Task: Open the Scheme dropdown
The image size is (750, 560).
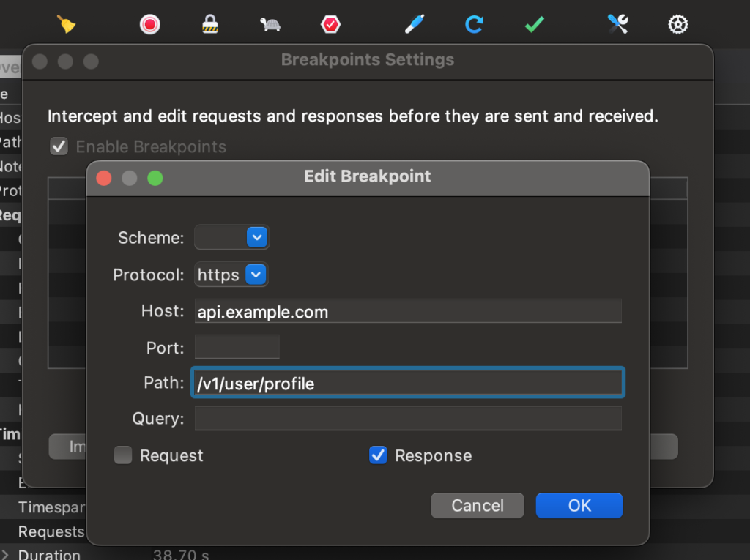Action: pos(231,237)
